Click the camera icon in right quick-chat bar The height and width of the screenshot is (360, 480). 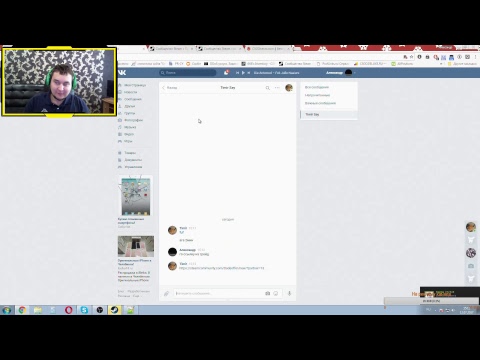pos(471,266)
